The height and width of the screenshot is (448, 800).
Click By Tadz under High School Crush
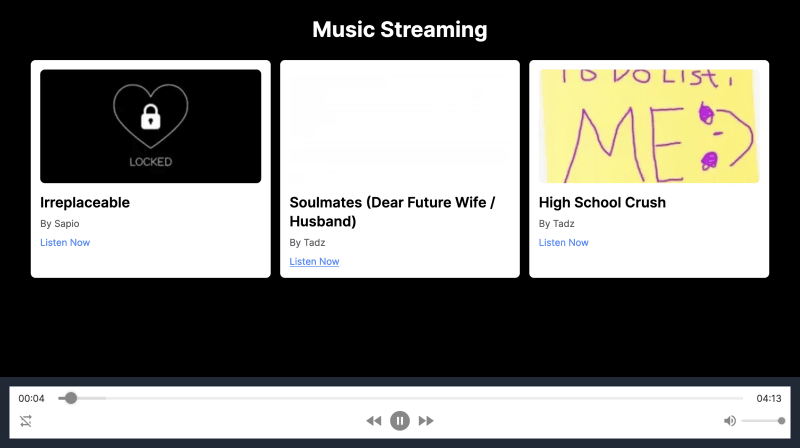[557, 223]
